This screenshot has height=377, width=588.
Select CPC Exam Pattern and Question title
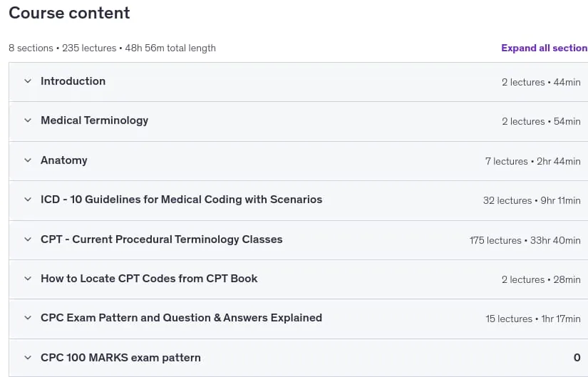click(x=182, y=318)
